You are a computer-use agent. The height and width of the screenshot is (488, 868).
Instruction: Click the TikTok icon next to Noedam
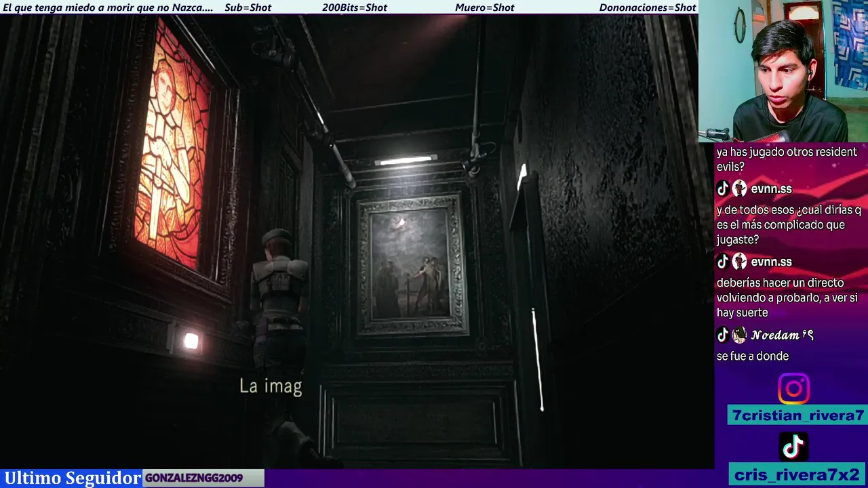[x=723, y=334]
